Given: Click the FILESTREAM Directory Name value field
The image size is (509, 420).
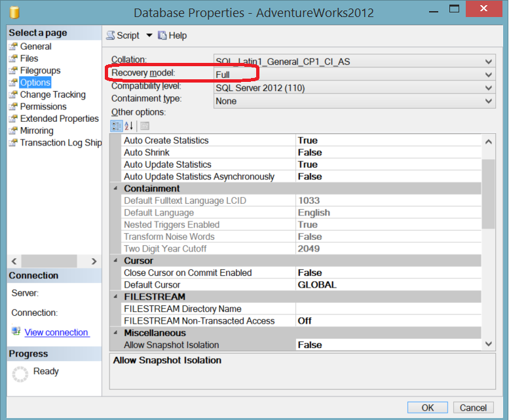Looking at the screenshot, I should click(x=388, y=309).
